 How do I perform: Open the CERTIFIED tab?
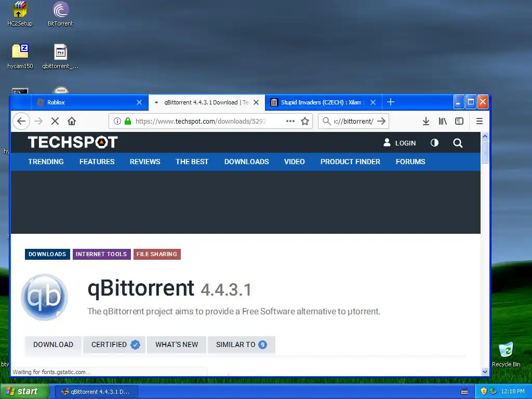[115, 345]
